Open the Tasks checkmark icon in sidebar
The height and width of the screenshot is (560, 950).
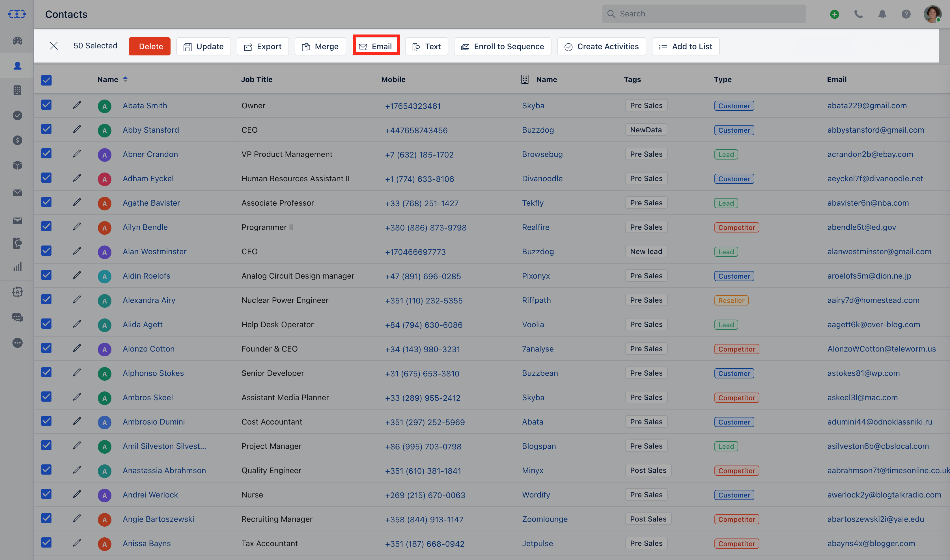(17, 115)
